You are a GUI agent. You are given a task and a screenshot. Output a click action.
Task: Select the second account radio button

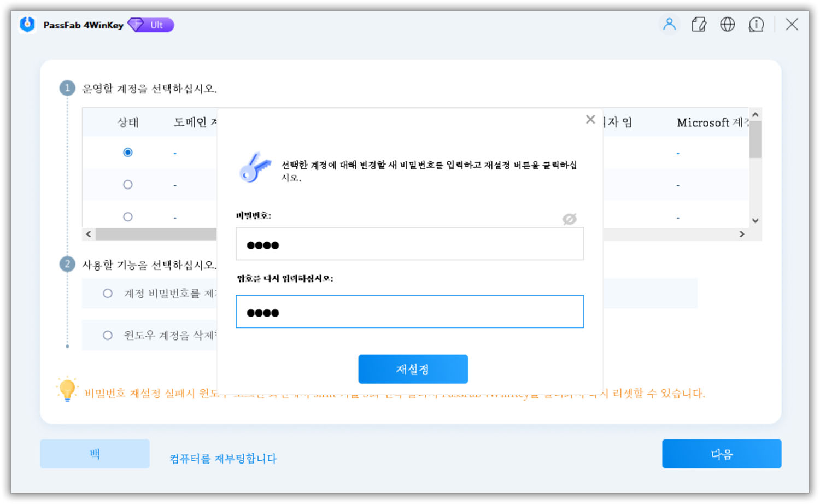(x=127, y=184)
